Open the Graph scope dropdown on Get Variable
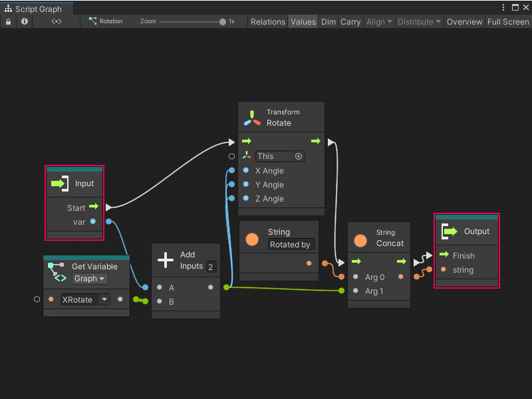This screenshot has height=399, width=532. (90, 279)
